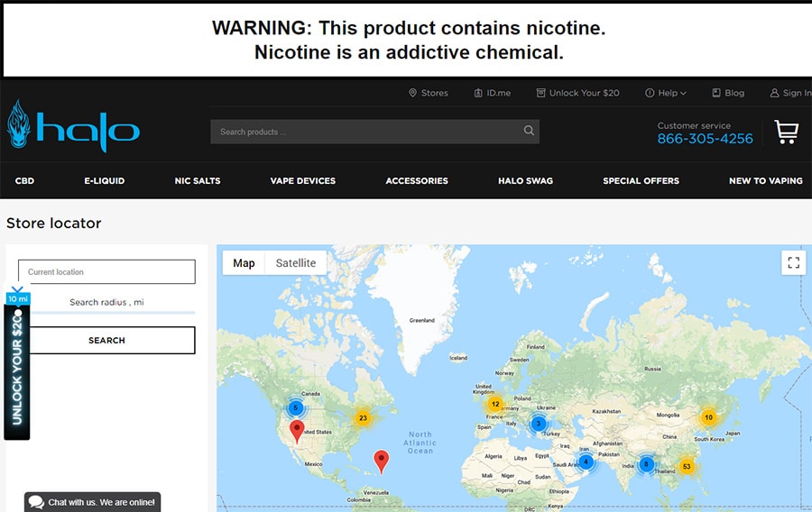Select the Map view type
This screenshot has width=812, height=512.
(244, 263)
